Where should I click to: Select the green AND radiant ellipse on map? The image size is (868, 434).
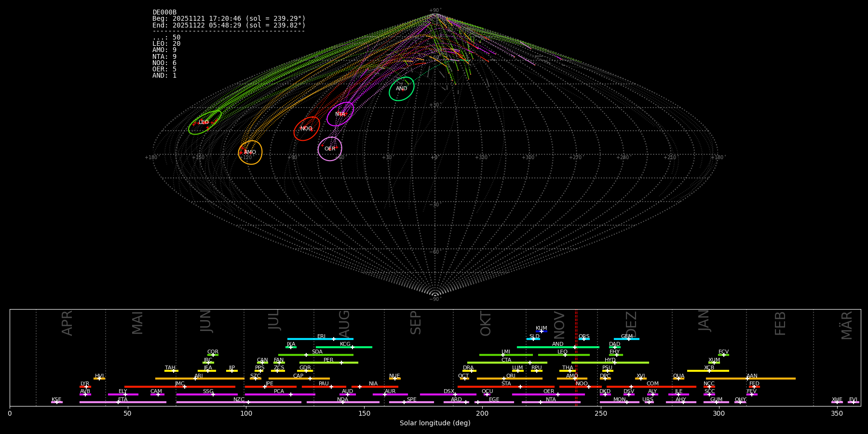tap(402, 89)
